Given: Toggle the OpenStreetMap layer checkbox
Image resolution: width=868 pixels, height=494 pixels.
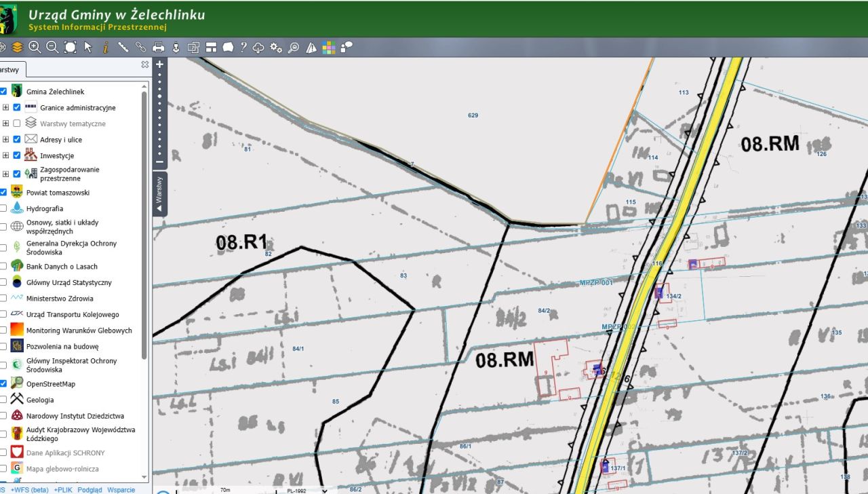Looking at the screenshot, I should [x=3, y=384].
